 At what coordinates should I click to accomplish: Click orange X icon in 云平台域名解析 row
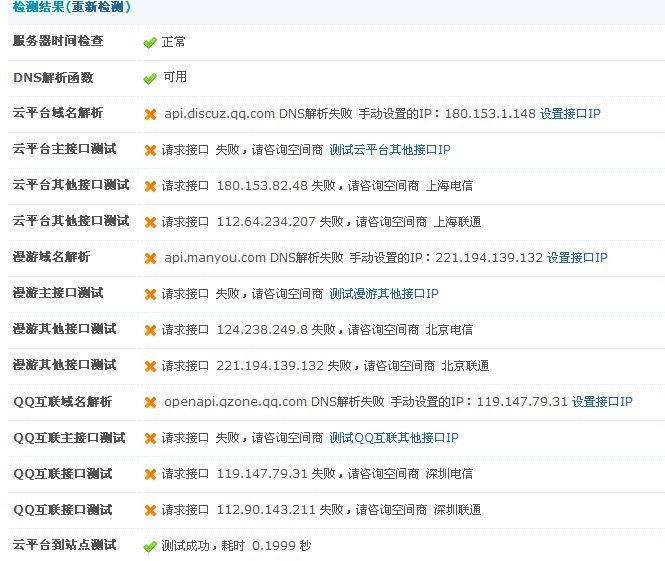[150, 114]
